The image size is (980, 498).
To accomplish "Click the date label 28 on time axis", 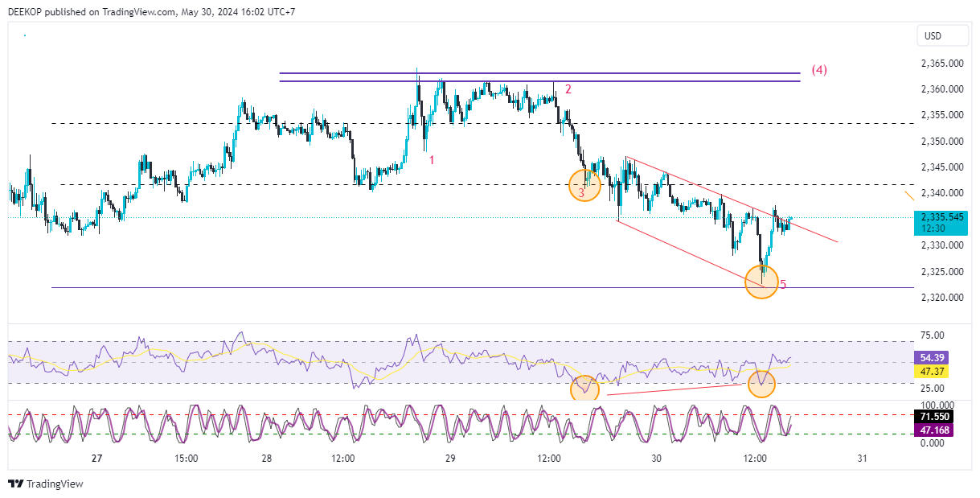I will pos(267,459).
